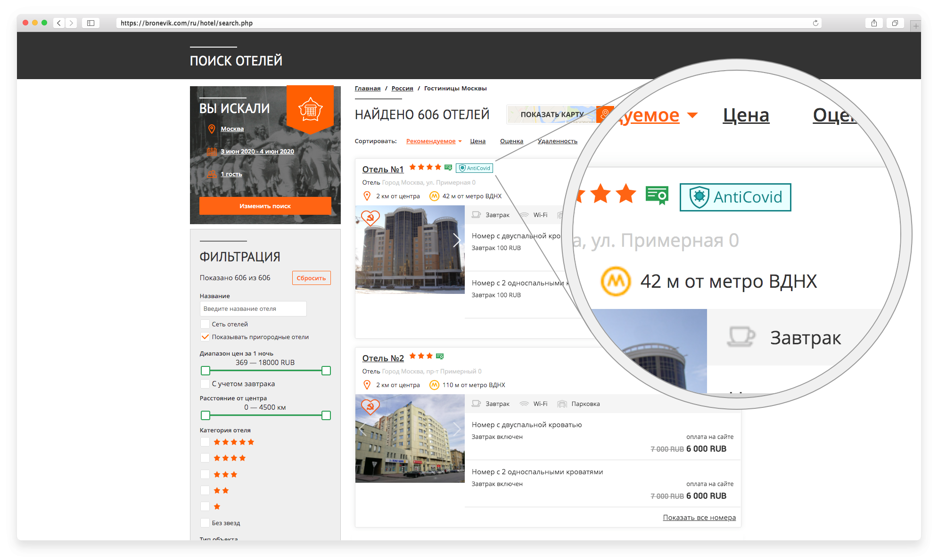Click the 1 гость link
This screenshot has height=560, width=938.
coord(231,174)
